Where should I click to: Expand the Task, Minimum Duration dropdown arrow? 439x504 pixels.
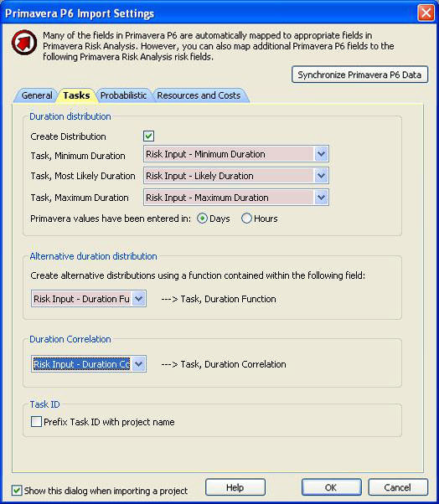coord(321,154)
